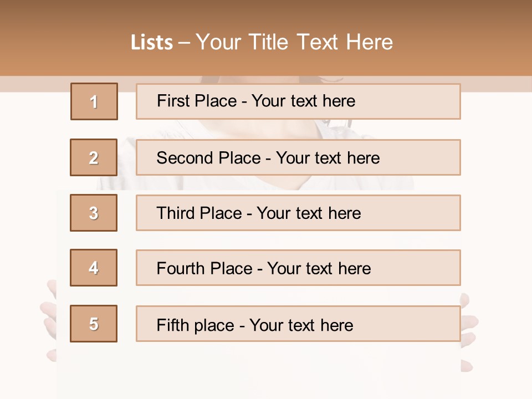
Task: Select the number 4 box
Action: tap(94, 268)
